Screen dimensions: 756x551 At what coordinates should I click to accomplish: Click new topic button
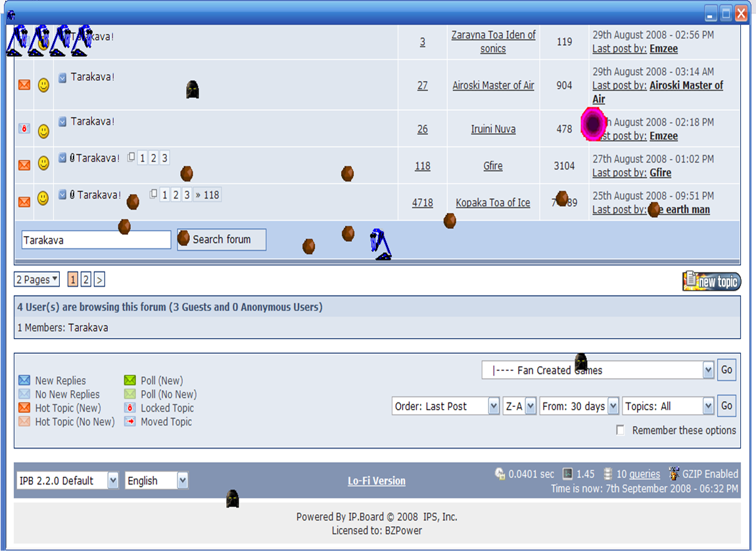[x=712, y=281]
